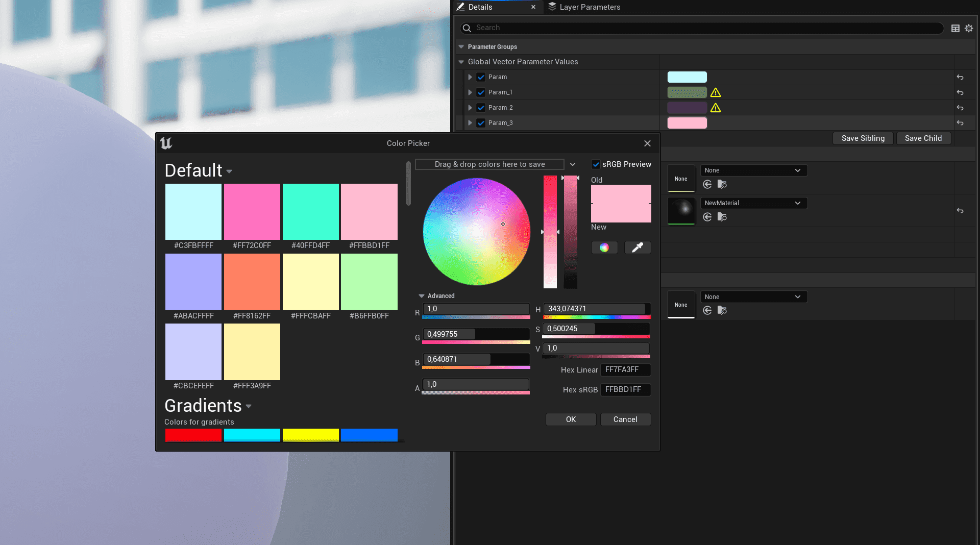This screenshot has height=545, width=980.
Task: Collapse Global Vector Parameter Values
Action: (x=461, y=62)
